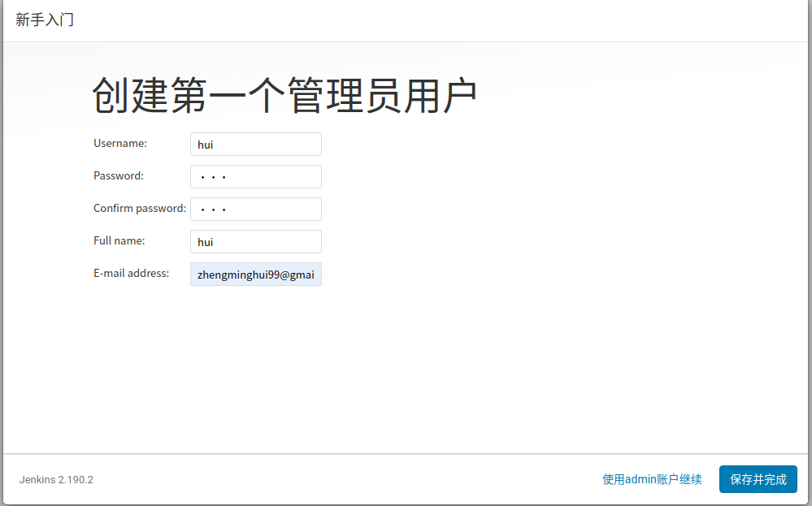Click the blue save button in footer
This screenshot has height=506, width=812.
pyautogui.click(x=758, y=479)
